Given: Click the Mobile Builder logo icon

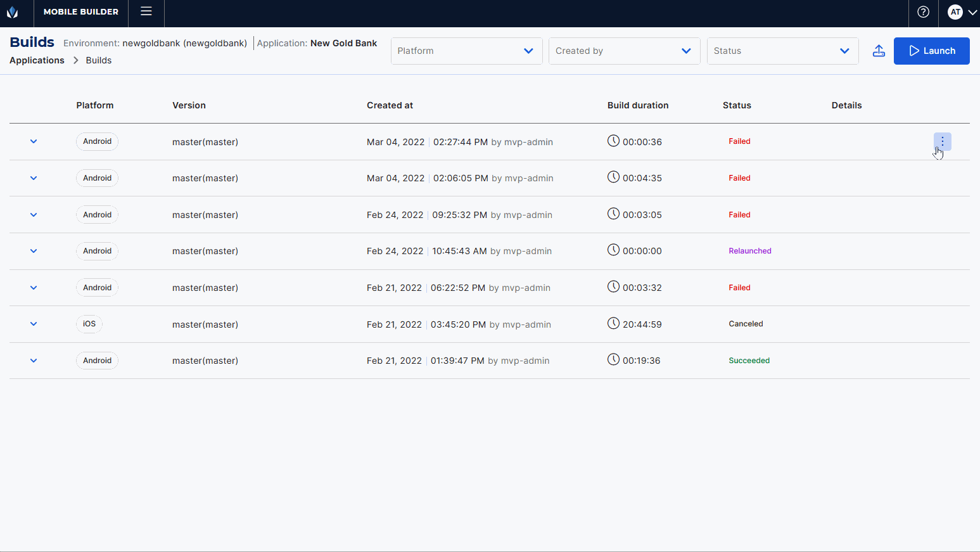Looking at the screenshot, I should click(12, 13).
